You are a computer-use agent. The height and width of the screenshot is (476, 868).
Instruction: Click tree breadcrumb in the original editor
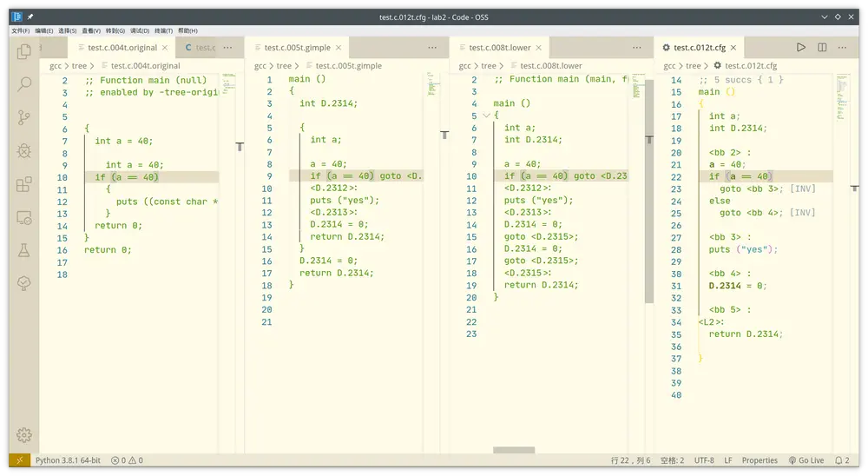[79, 66]
